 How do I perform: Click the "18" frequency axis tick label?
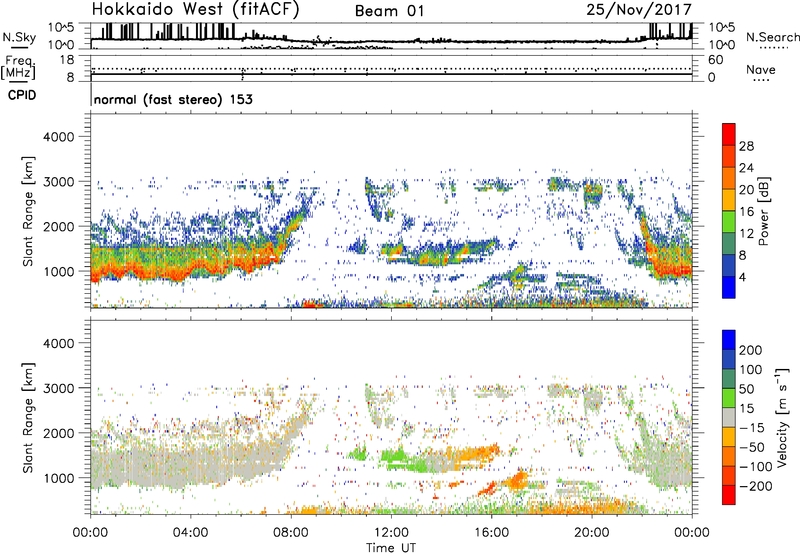(x=66, y=60)
